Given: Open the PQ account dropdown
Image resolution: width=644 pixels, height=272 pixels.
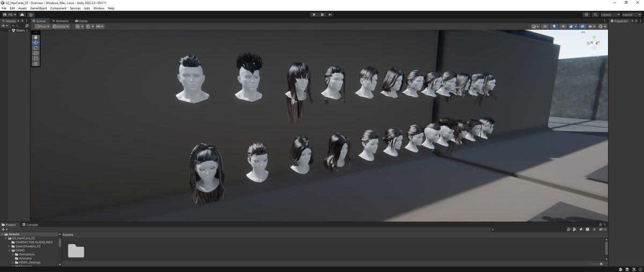Looking at the screenshot, I should point(10,15).
